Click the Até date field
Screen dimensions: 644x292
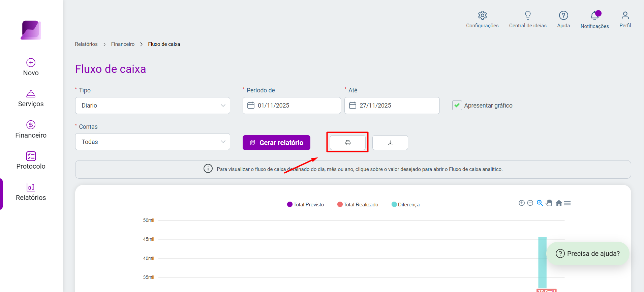point(392,106)
